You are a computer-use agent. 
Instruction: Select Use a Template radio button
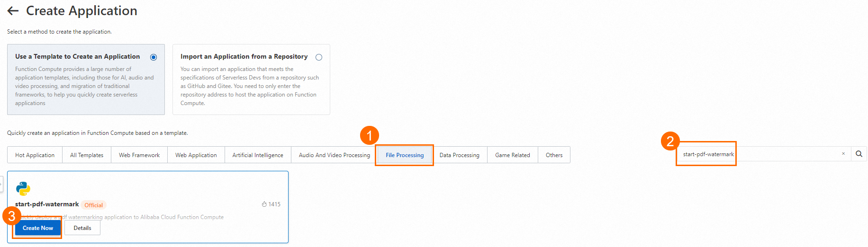click(x=154, y=57)
